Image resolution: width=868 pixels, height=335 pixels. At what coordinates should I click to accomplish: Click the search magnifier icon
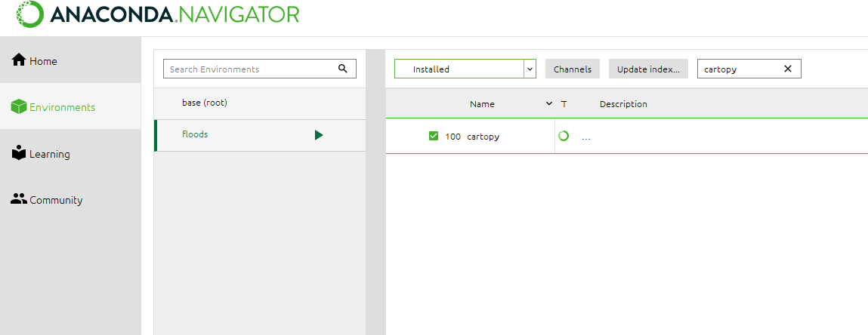343,69
